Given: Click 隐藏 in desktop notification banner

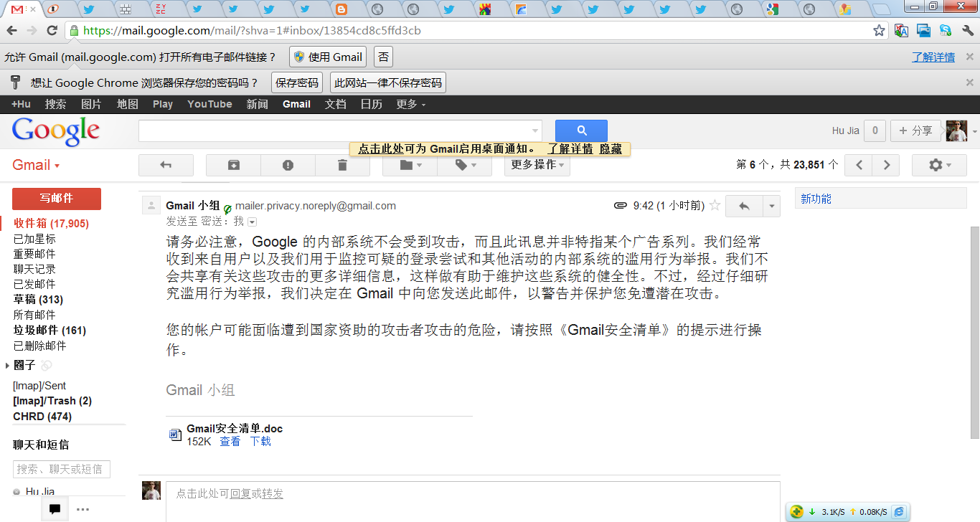Looking at the screenshot, I should [611, 149].
